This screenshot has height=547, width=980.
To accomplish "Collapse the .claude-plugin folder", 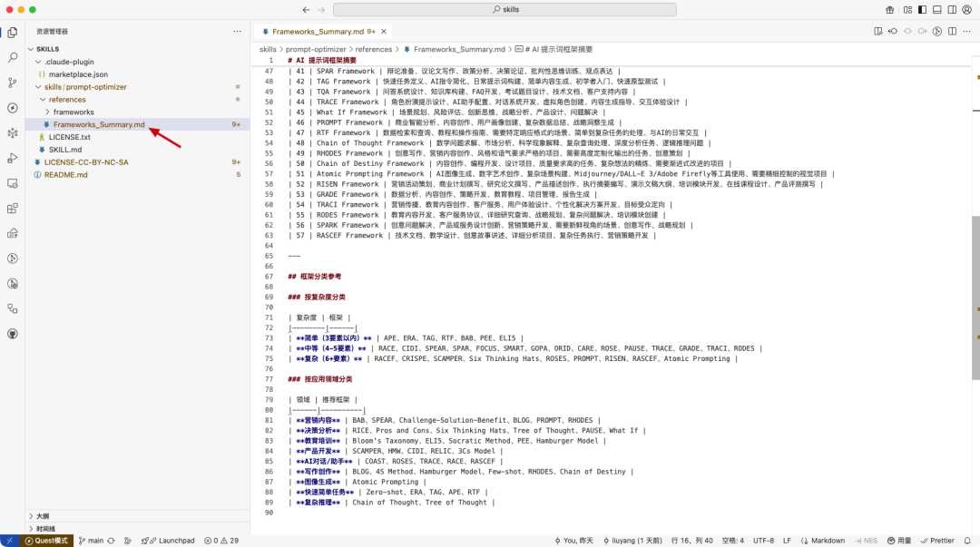I will tap(69, 62).
